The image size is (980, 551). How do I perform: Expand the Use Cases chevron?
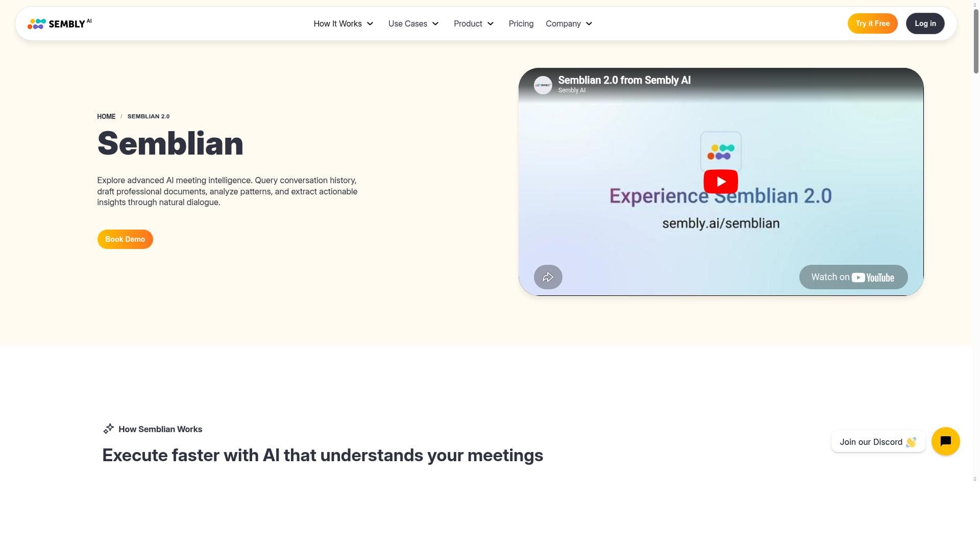pyautogui.click(x=435, y=23)
